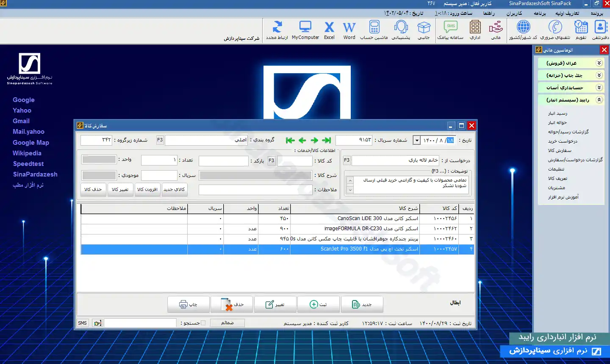Click the down arrow of the توضیحات box
610x364 pixels.
pyautogui.click(x=350, y=190)
